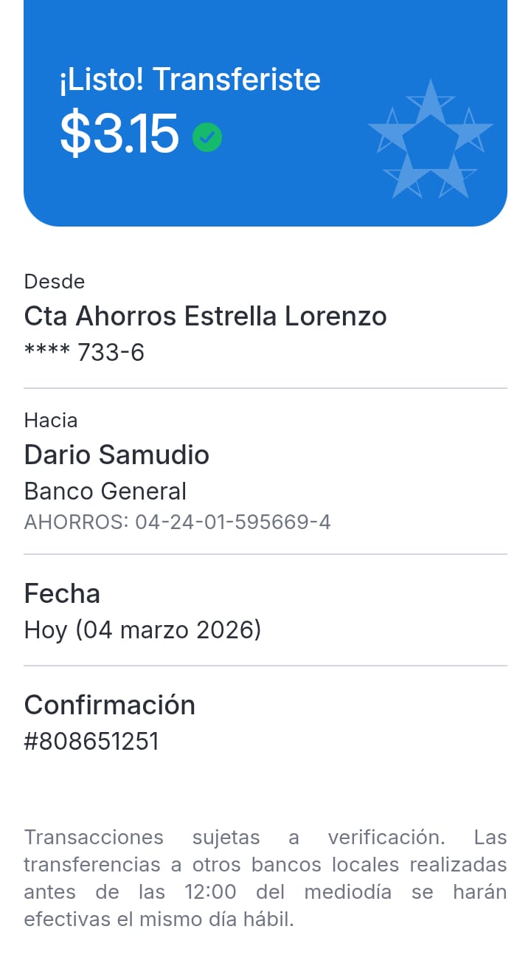Select the AHORROS 04-24-01-595669-4 account number
531x980 pixels.
pos(177,522)
